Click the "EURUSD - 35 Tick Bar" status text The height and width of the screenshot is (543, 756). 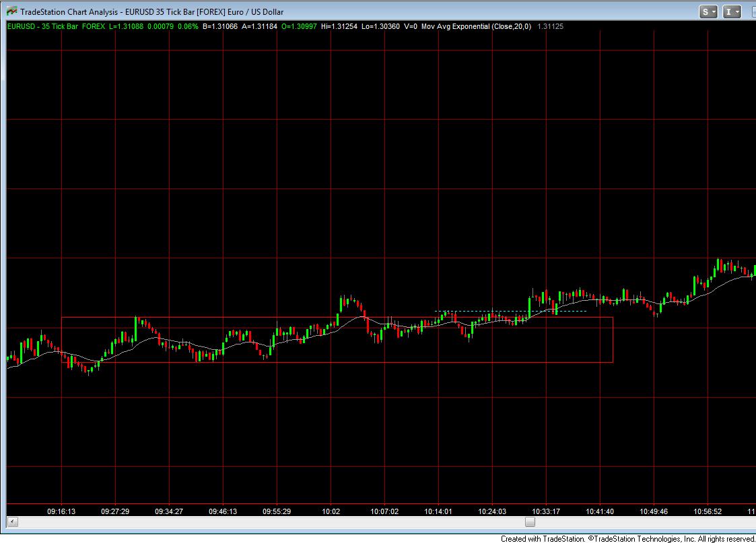click(x=42, y=26)
